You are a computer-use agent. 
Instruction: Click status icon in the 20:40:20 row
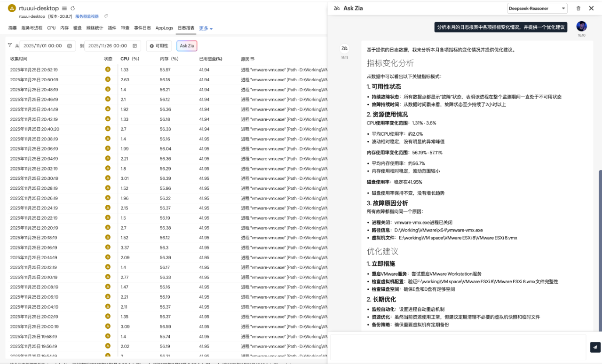point(108,129)
